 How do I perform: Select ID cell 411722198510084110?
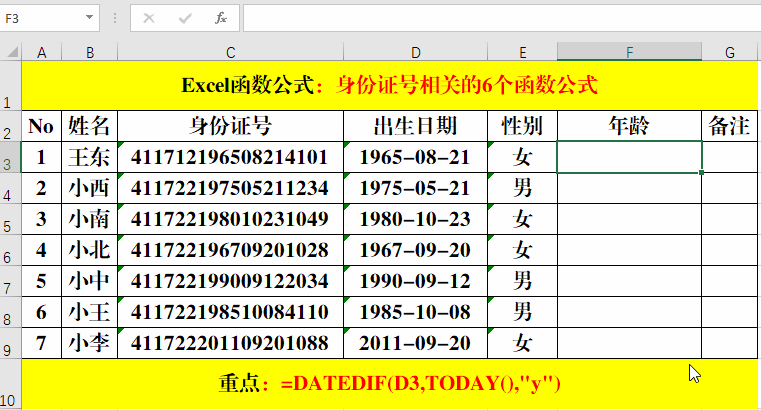pos(231,312)
